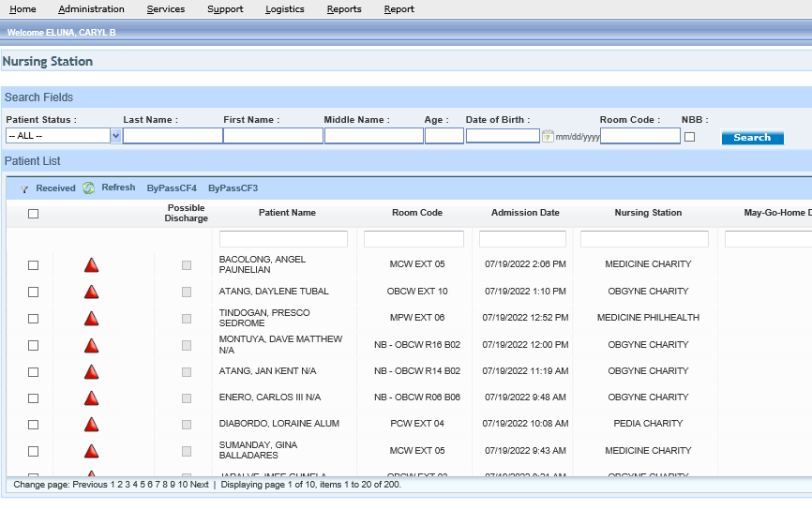Click the Search button
Viewport: 812px width, 510px height.
click(x=752, y=138)
